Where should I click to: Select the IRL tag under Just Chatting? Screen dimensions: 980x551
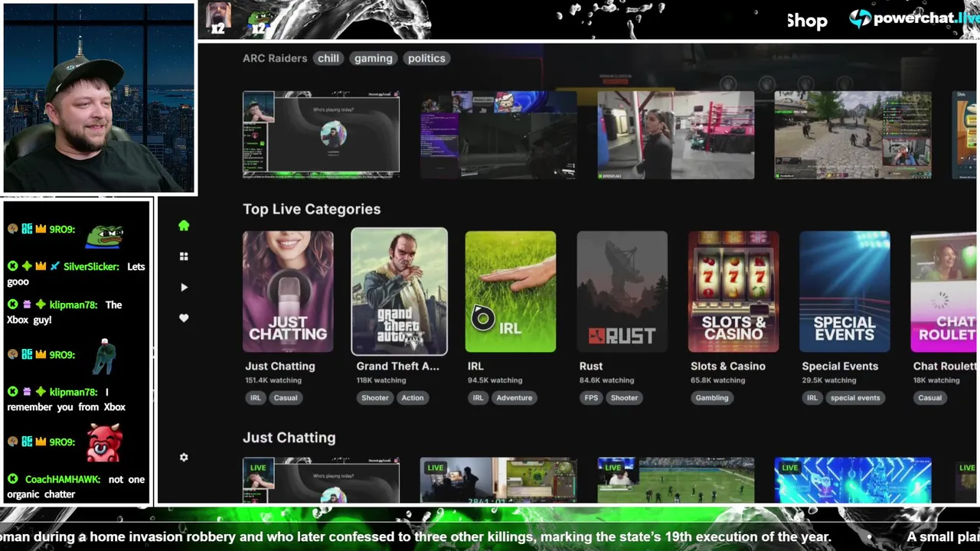click(256, 397)
